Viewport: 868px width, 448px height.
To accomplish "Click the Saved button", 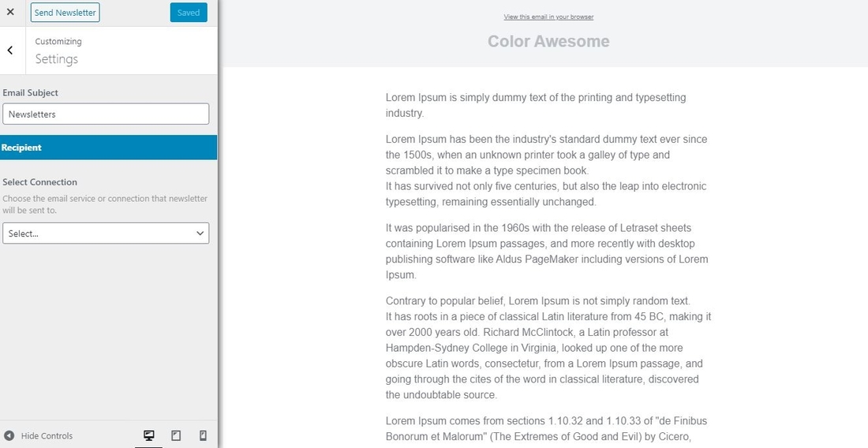I will pos(189,12).
